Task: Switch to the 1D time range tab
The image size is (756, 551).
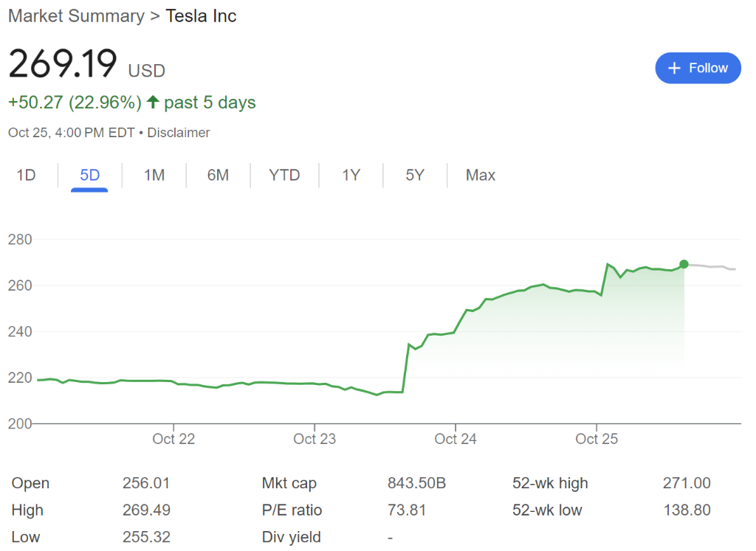Action: [x=26, y=175]
